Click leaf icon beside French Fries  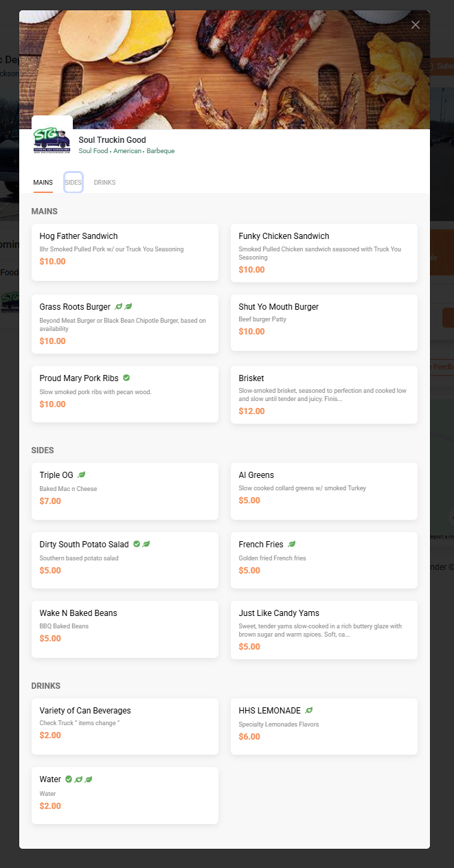[x=292, y=544]
